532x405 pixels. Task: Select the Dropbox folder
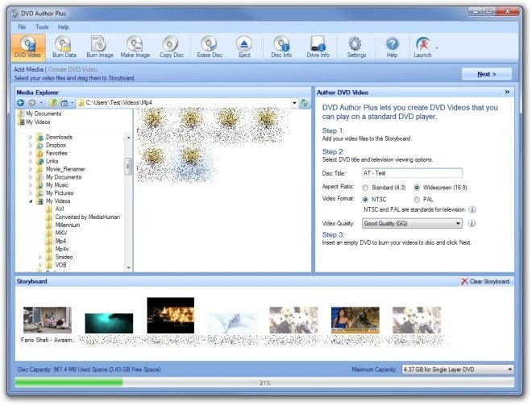56,145
